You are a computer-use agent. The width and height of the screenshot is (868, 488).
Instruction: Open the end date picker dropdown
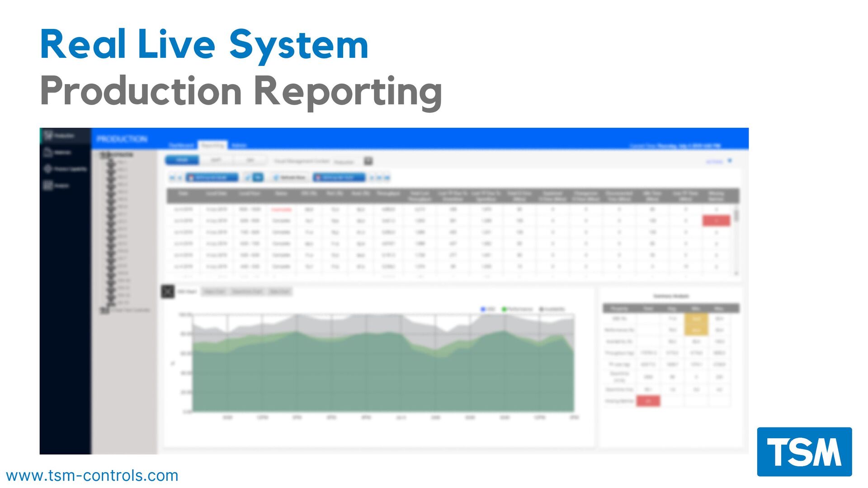pyautogui.click(x=339, y=178)
